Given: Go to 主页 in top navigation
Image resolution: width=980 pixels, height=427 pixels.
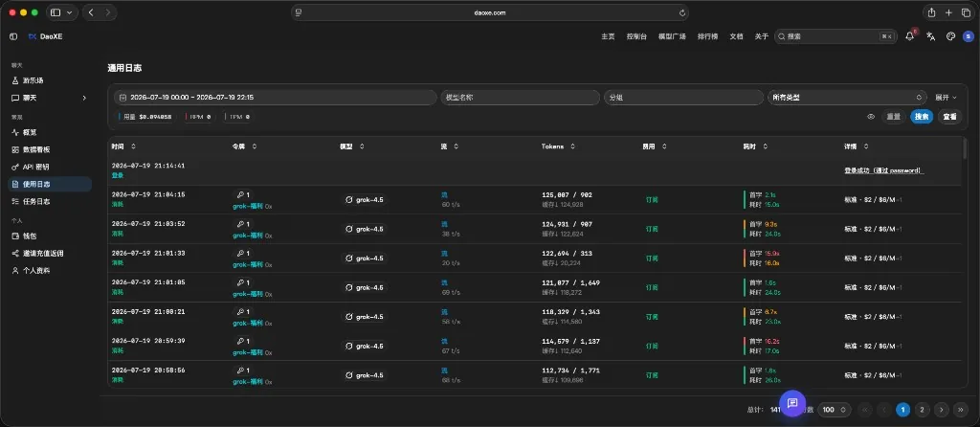Looking at the screenshot, I should point(608,37).
